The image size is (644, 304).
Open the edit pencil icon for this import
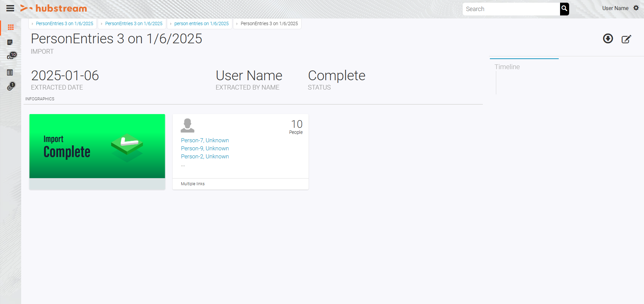coord(627,39)
